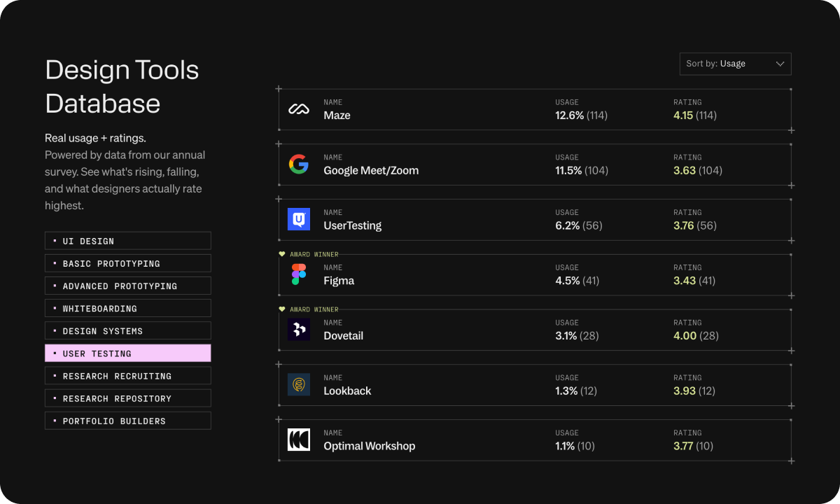840x504 pixels.
Task: Click the highlighted User Testing category
Action: click(127, 353)
